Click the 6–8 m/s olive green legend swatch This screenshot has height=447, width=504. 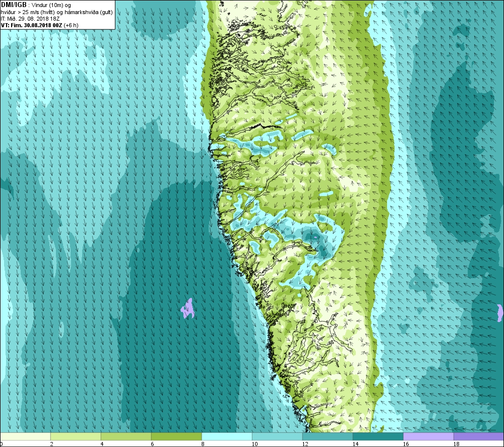pyautogui.click(x=176, y=436)
